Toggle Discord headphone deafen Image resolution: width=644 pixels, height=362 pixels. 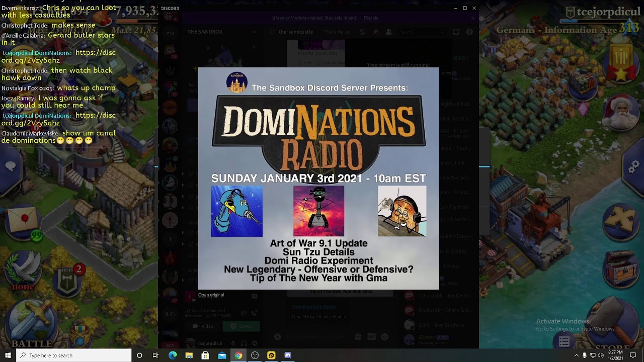point(244,343)
